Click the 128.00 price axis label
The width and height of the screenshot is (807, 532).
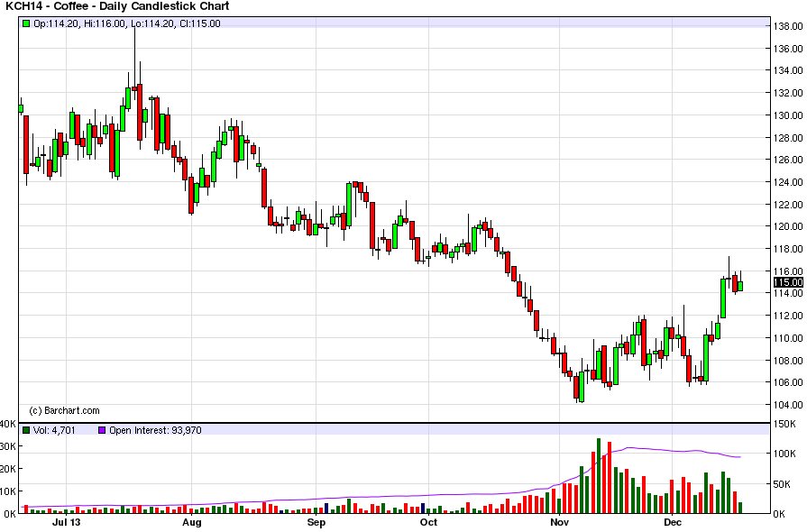788,138
